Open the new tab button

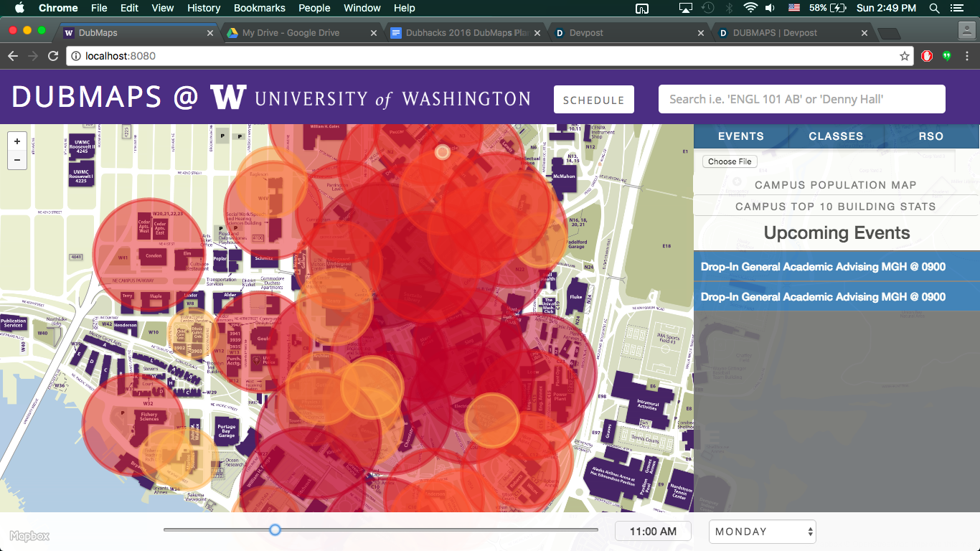(x=888, y=33)
